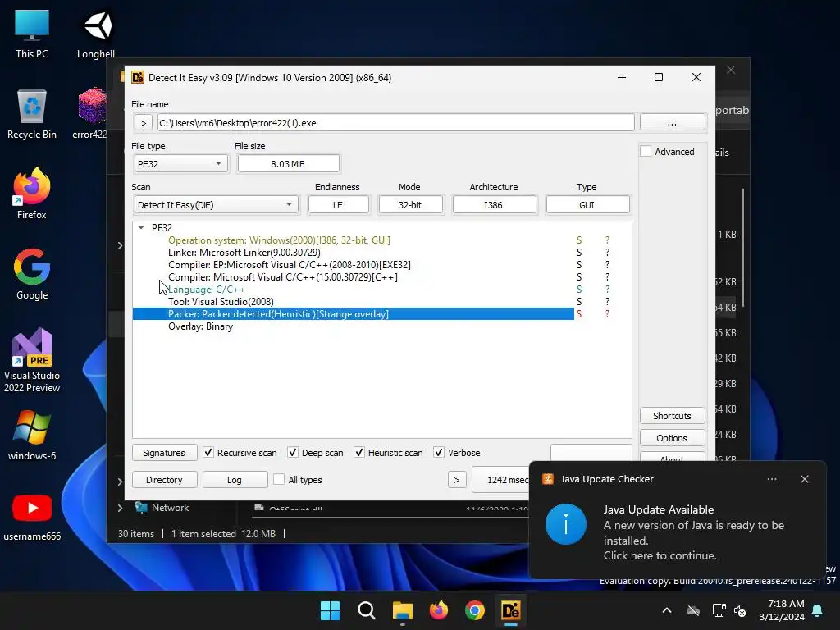Click the muted volume tray icon
The width and height of the screenshot is (840, 630).
click(x=741, y=610)
